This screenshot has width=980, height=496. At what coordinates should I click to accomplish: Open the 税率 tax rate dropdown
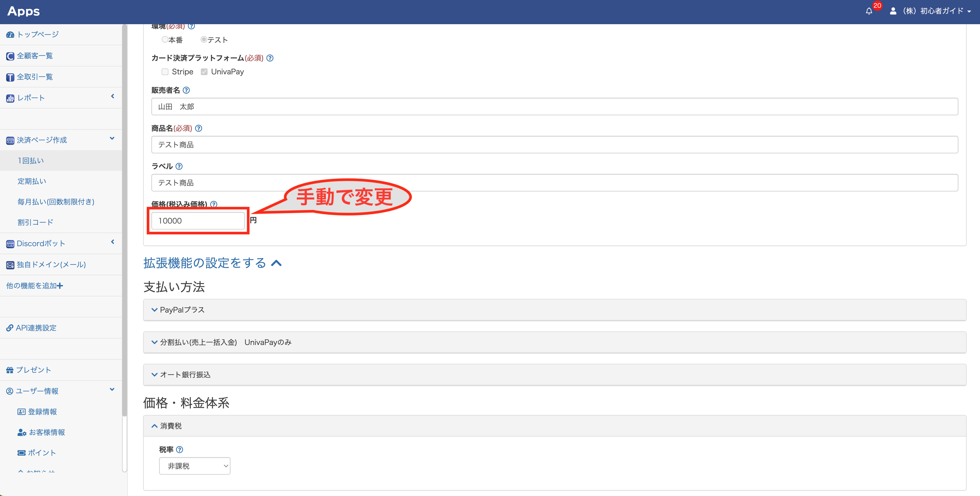pos(194,466)
